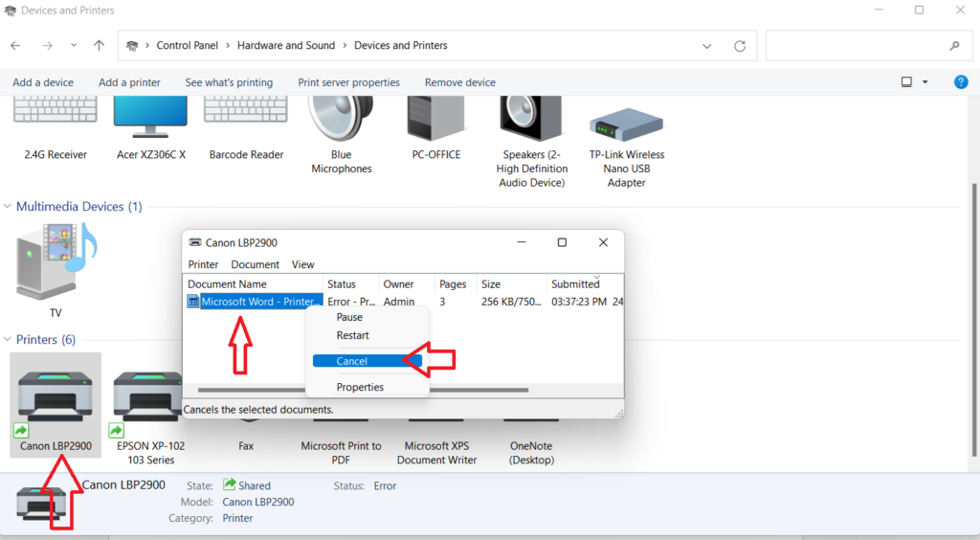
Task: Expand the address bar history dropdown
Action: click(707, 46)
